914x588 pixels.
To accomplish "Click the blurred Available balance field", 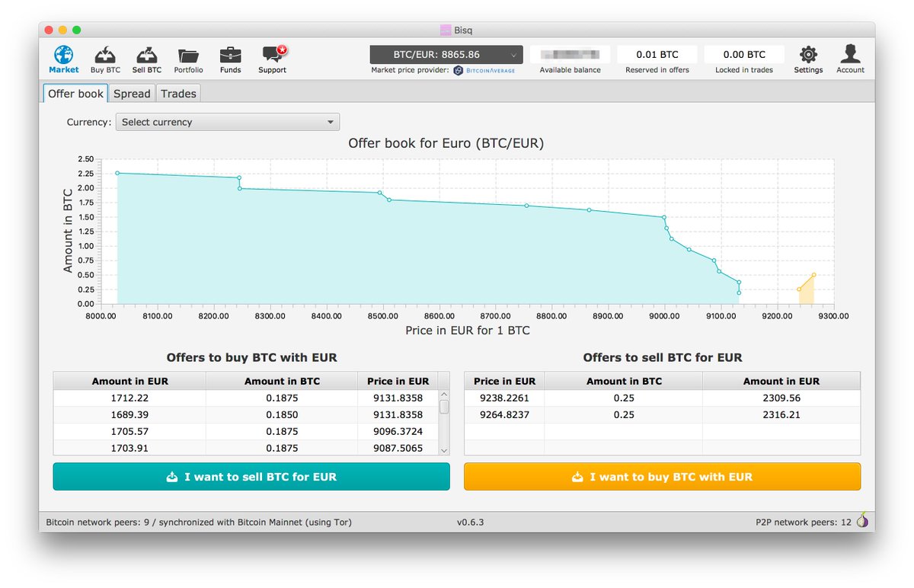I will [x=570, y=55].
